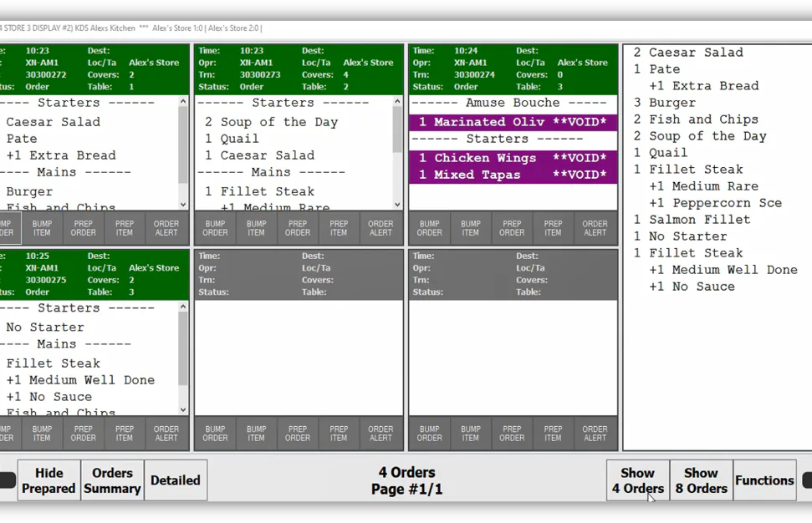Click '+1 Medium Rare' in summary list

pos(704,186)
